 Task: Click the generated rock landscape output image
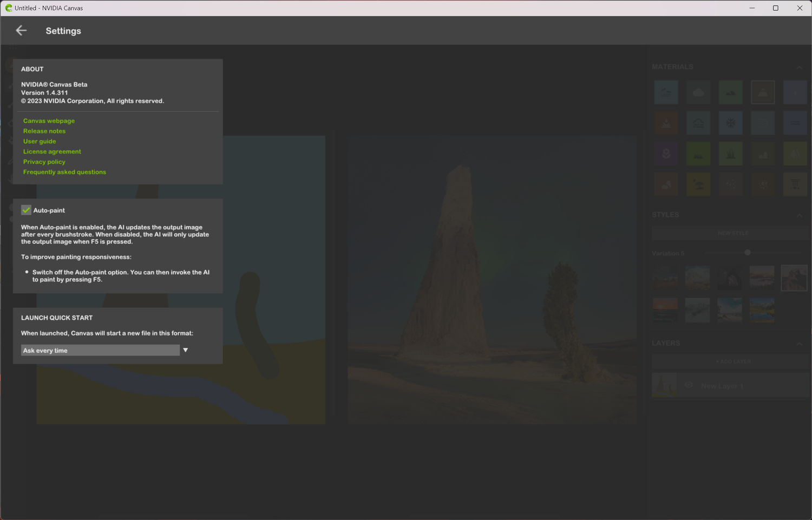[x=492, y=280]
